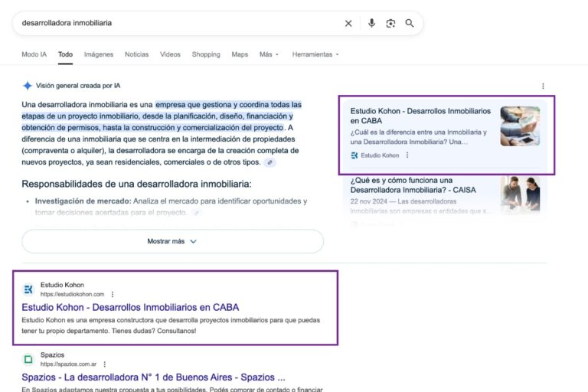Click 'Estudio Kohon' label in source card

380,155
